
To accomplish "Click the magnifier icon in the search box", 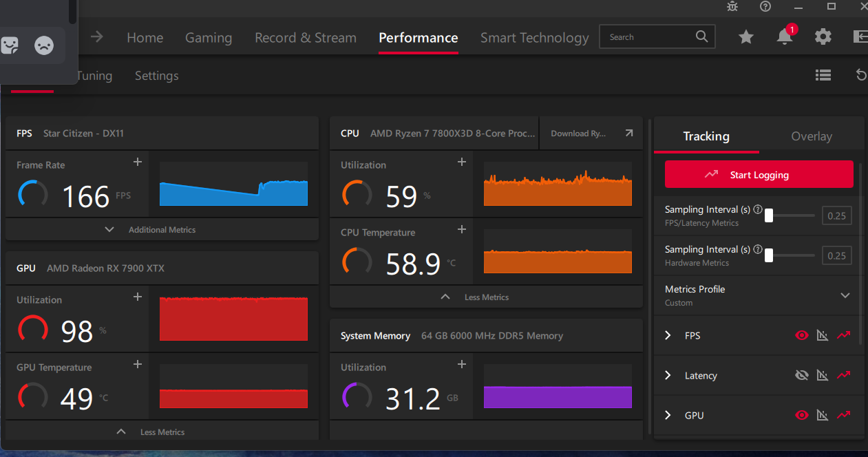I will click(701, 37).
